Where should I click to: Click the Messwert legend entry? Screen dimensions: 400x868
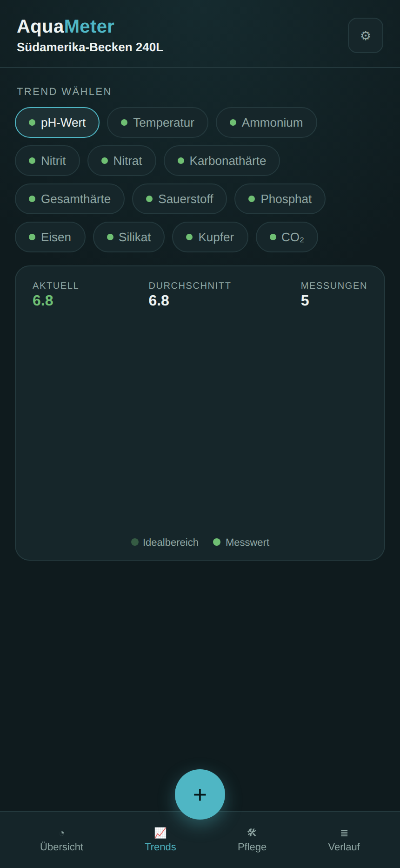tap(241, 542)
